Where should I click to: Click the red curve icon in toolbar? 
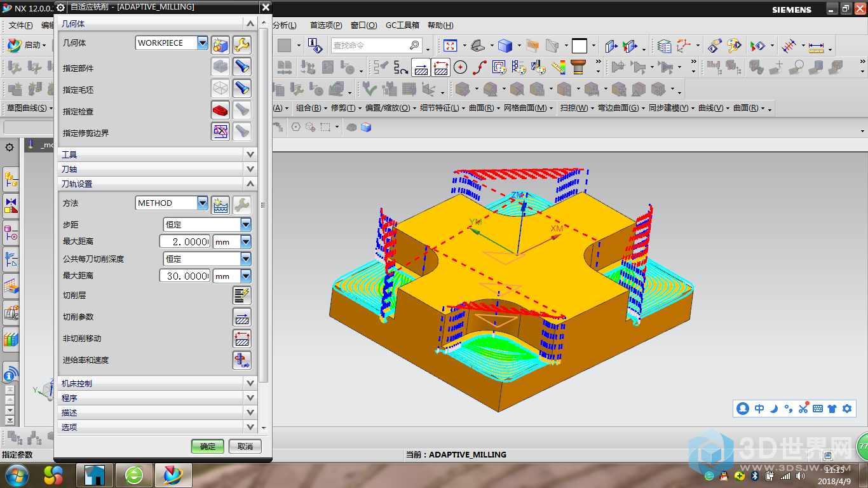click(x=480, y=67)
